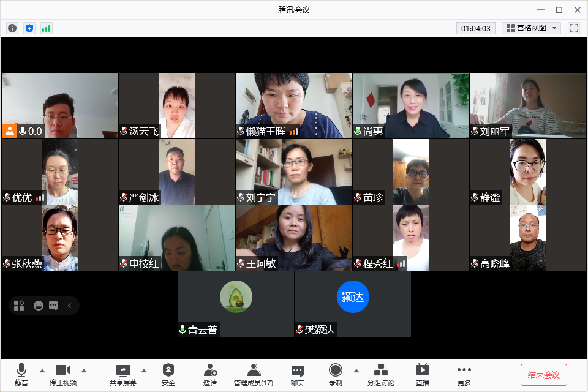Screen dimensions: 588x392
Task: Expand video options arrow next to 停止视频
Action: (84, 371)
